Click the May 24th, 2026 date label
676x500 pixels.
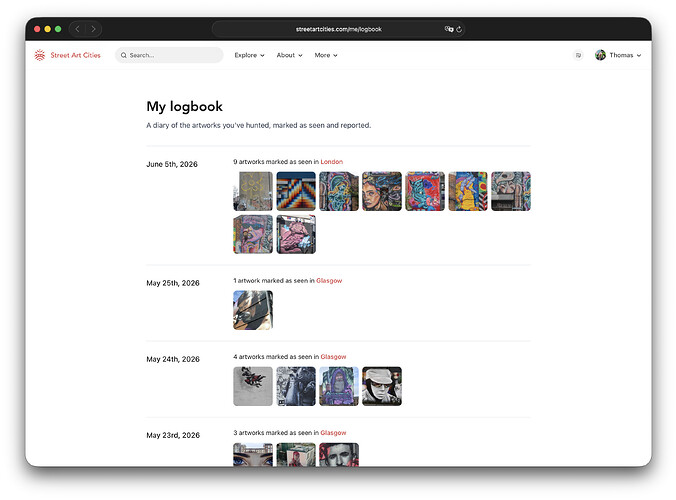(173, 359)
